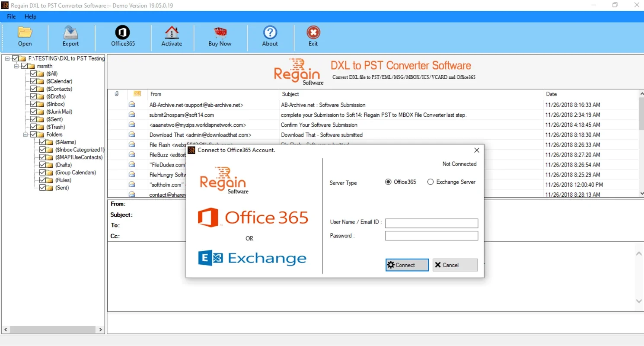The image size is (644, 346).
Task: Click the 'Not Connected' status text
Action: [x=459, y=164]
